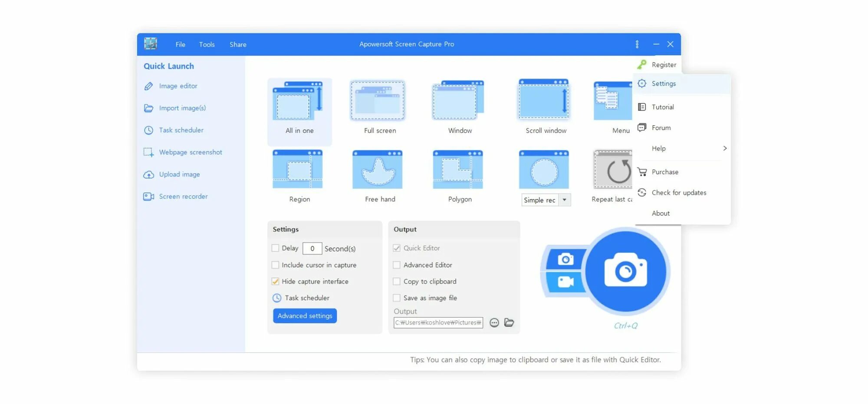
Task: Select the Region capture mode
Action: coord(297,169)
